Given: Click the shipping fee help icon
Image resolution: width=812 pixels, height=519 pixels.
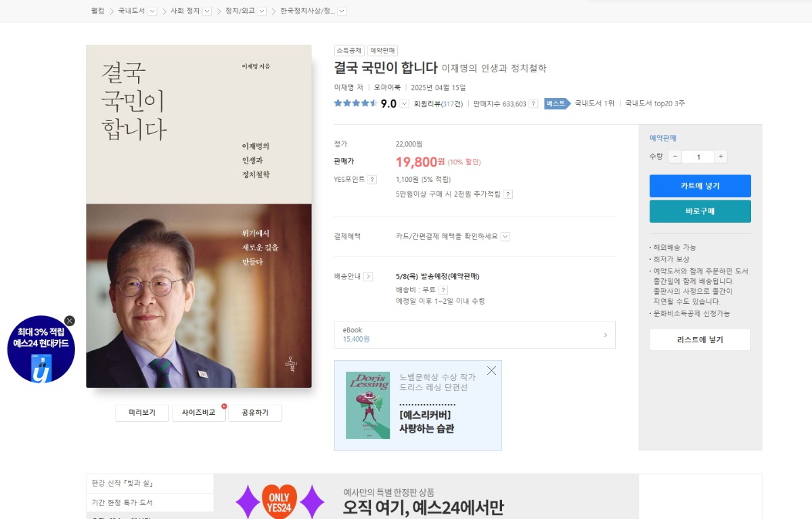Looking at the screenshot, I should pos(443,290).
